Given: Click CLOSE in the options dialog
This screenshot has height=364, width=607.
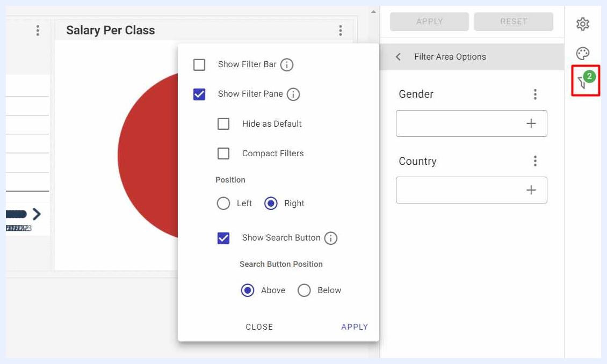Looking at the screenshot, I should point(259,327).
